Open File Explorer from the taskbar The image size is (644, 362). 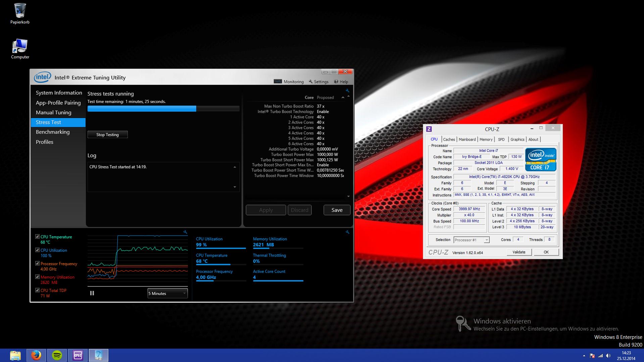(x=15, y=355)
